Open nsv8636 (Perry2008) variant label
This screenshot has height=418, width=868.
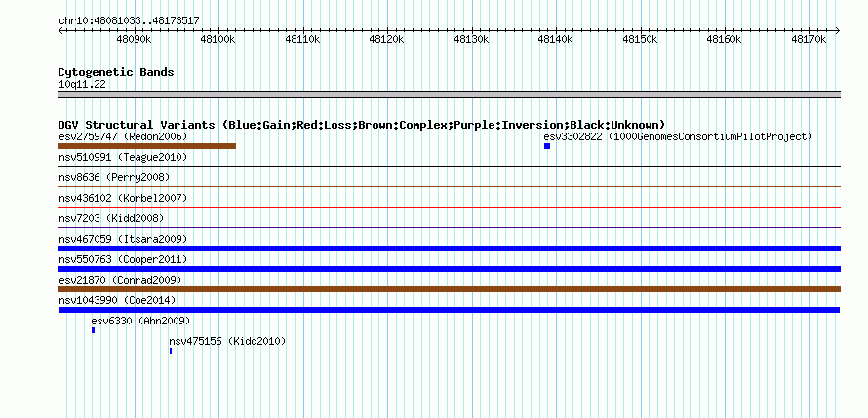pos(114,177)
